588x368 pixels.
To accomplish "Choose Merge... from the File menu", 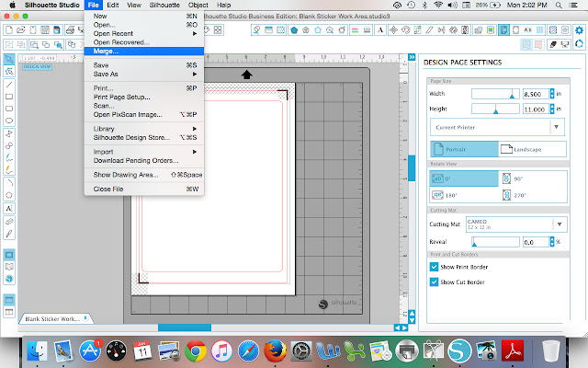I will click(x=144, y=52).
